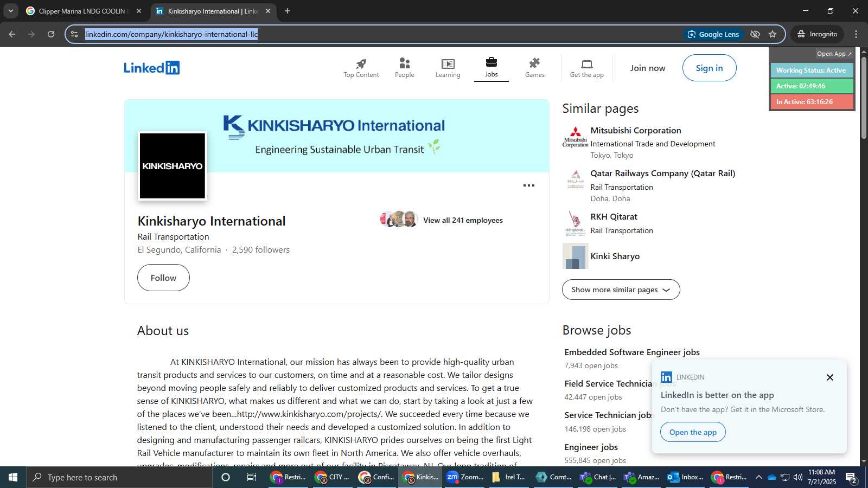
Task: Open Kinki Sharyo similar page
Action: pos(615,256)
